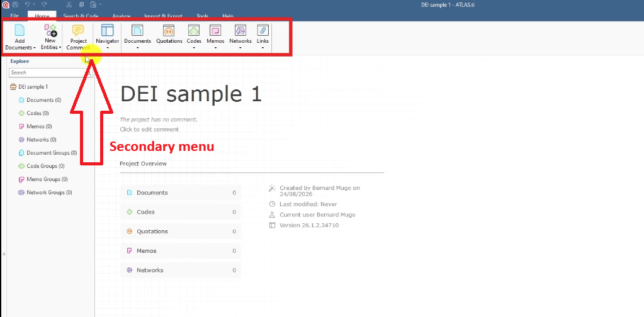The image size is (644, 317).
Task: Open the Quotations row in Project Overview
Action: (x=180, y=231)
